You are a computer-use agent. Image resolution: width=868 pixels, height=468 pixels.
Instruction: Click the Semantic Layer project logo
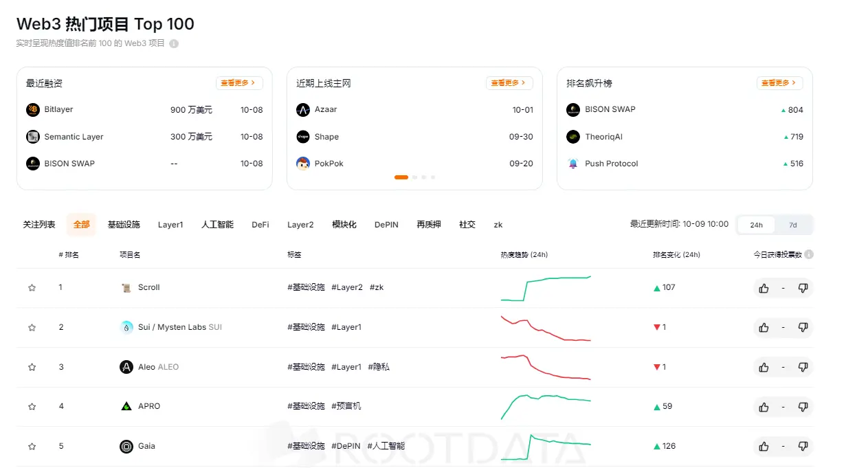(x=33, y=136)
